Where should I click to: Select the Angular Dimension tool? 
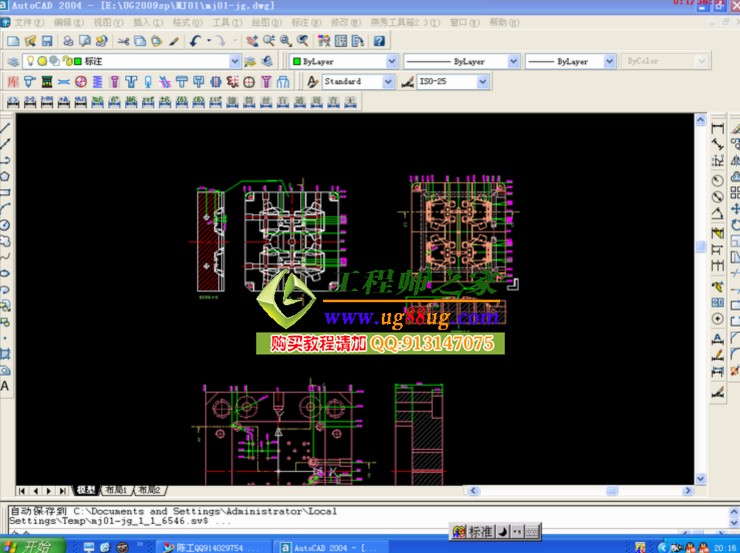click(x=718, y=213)
